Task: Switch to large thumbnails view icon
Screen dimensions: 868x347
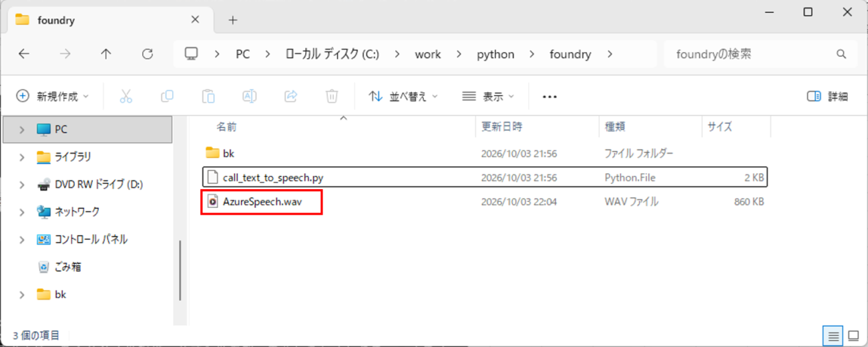Action: [853, 336]
